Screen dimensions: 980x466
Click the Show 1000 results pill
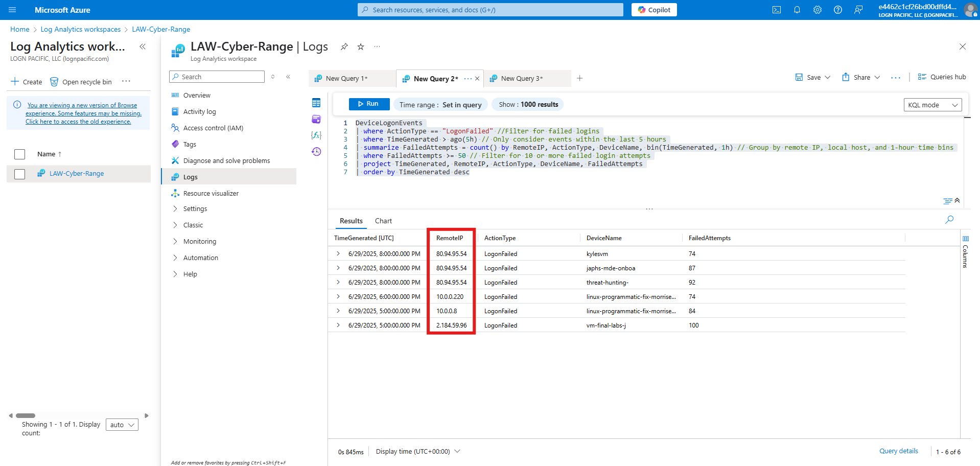528,104
